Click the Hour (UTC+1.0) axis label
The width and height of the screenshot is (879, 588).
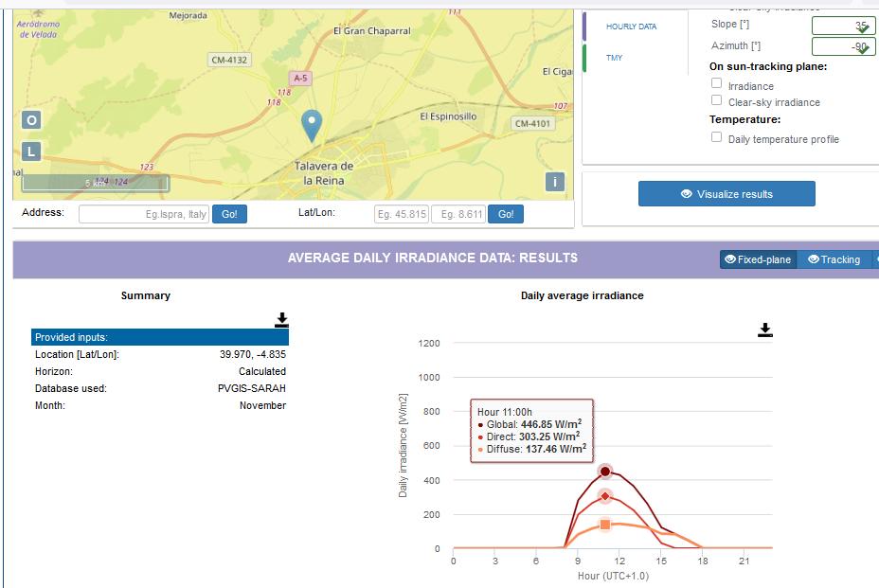[x=613, y=576]
